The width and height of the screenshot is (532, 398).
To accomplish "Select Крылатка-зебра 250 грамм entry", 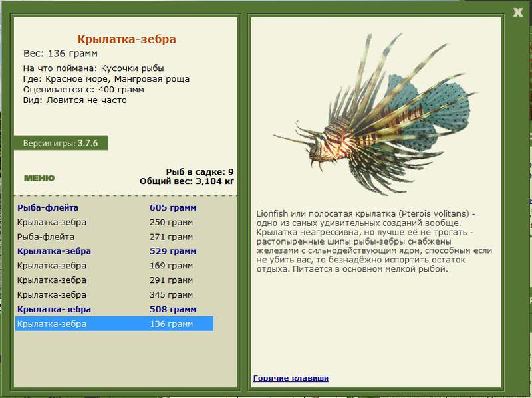I will (x=114, y=222).
